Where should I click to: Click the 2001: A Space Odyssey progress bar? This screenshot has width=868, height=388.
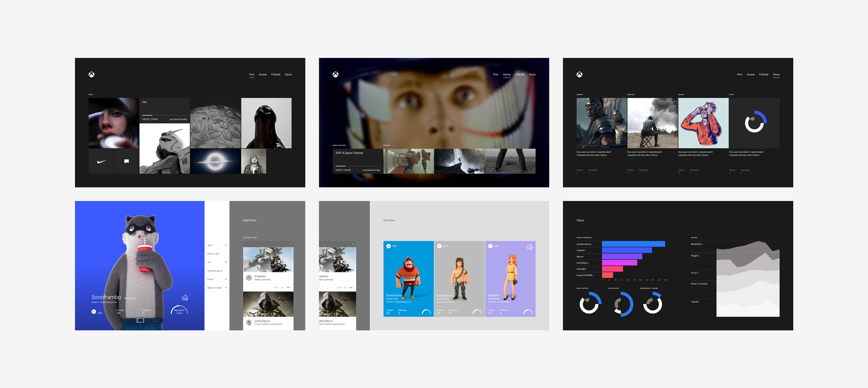tap(358, 166)
